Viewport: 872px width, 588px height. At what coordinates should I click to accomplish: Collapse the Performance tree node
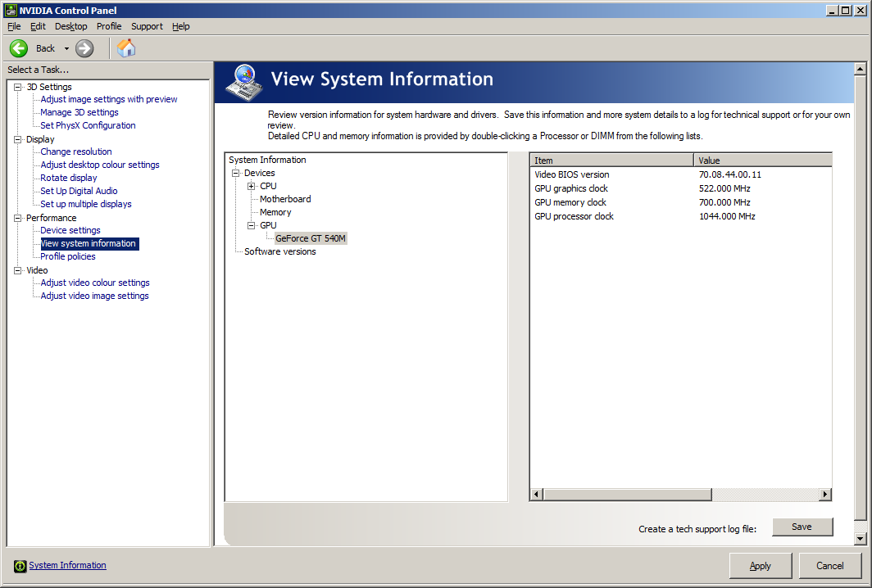(18, 219)
